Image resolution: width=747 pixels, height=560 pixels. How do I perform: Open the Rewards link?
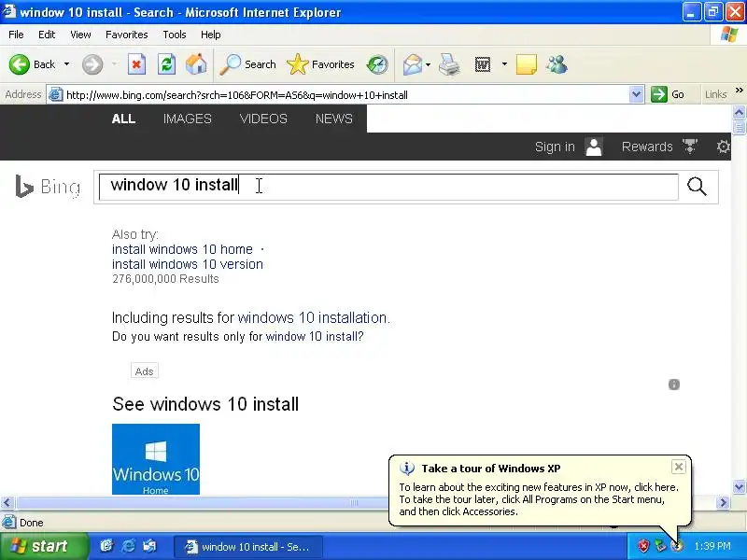point(647,147)
